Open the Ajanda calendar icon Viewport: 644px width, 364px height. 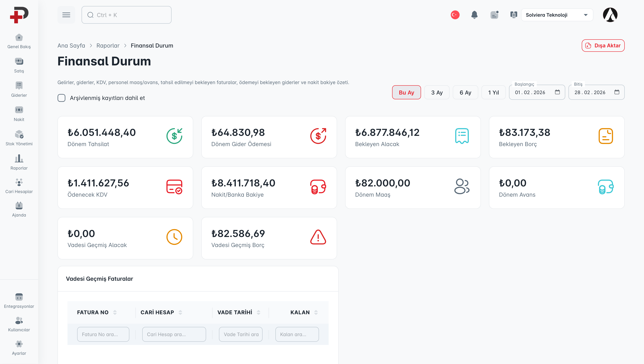tap(19, 205)
